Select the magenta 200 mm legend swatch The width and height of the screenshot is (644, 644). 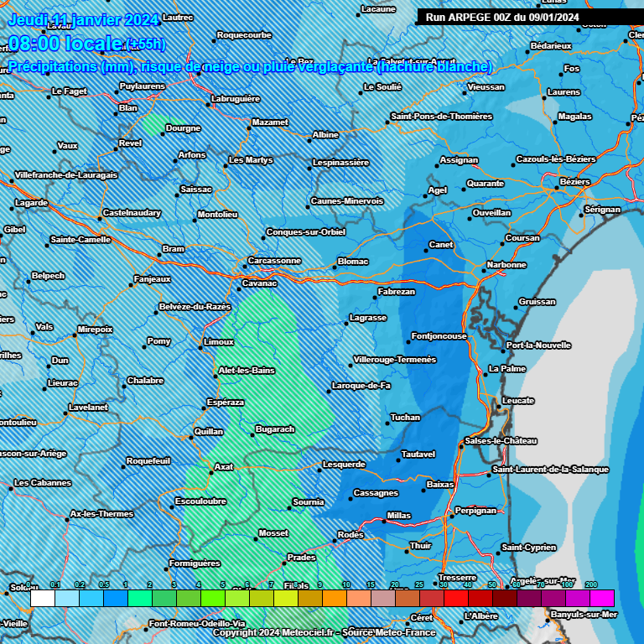click(x=602, y=598)
